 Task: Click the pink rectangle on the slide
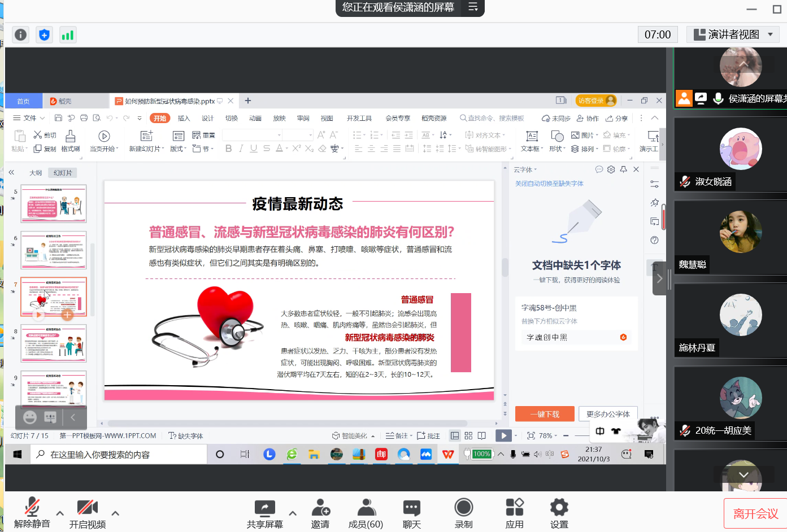point(460,333)
